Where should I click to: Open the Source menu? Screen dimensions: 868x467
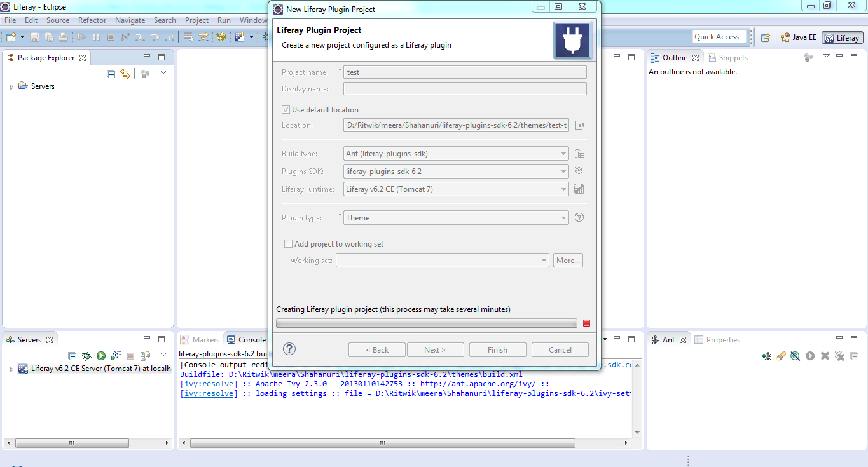58,20
